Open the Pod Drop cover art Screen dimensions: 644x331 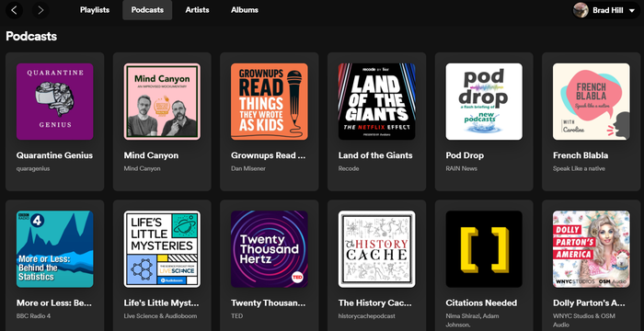tap(484, 101)
